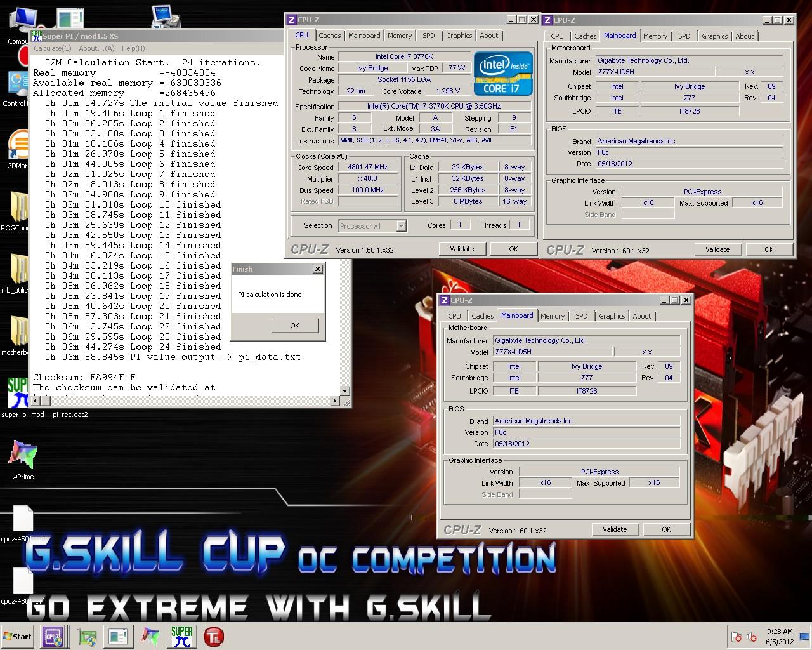Click the muted speaker tray icon

(x=752, y=637)
